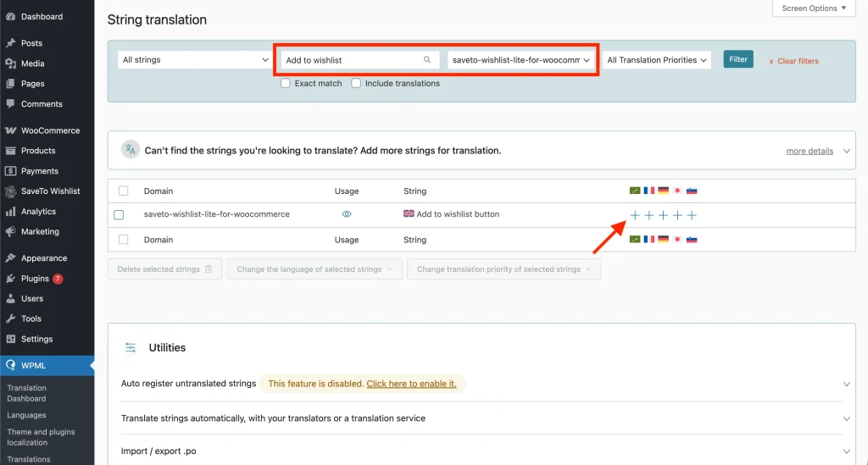Open the All strings status dropdown
The width and height of the screenshot is (868, 465).
pyautogui.click(x=194, y=60)
